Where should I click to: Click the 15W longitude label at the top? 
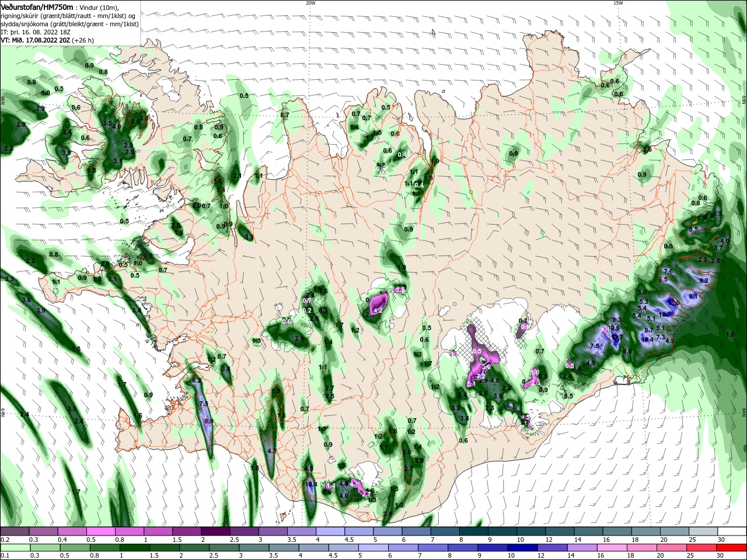(617, 3)
